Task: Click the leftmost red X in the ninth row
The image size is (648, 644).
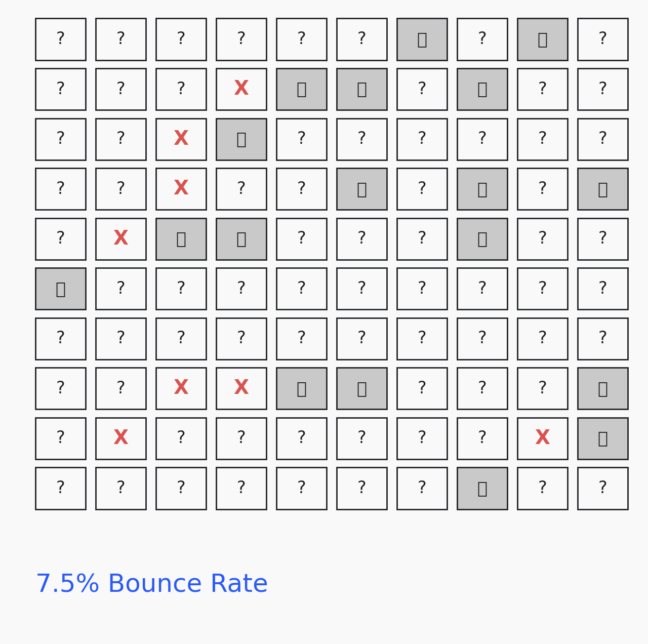Action: click(x=121, y=438)
